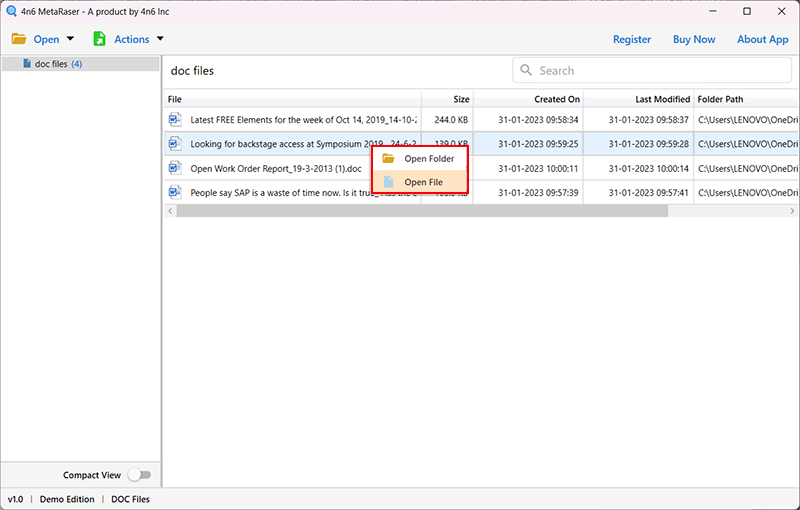Click modified date 31-01-2023 10:00:14
This screenshot has height=510, width=800.
648,169
